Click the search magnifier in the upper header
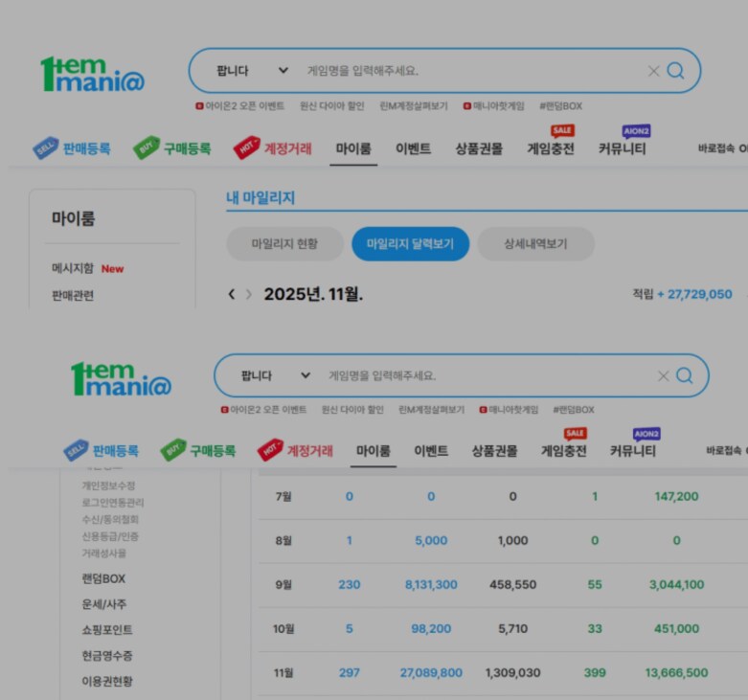The height and width of the screenshot is (700, 748). (676, 71)
